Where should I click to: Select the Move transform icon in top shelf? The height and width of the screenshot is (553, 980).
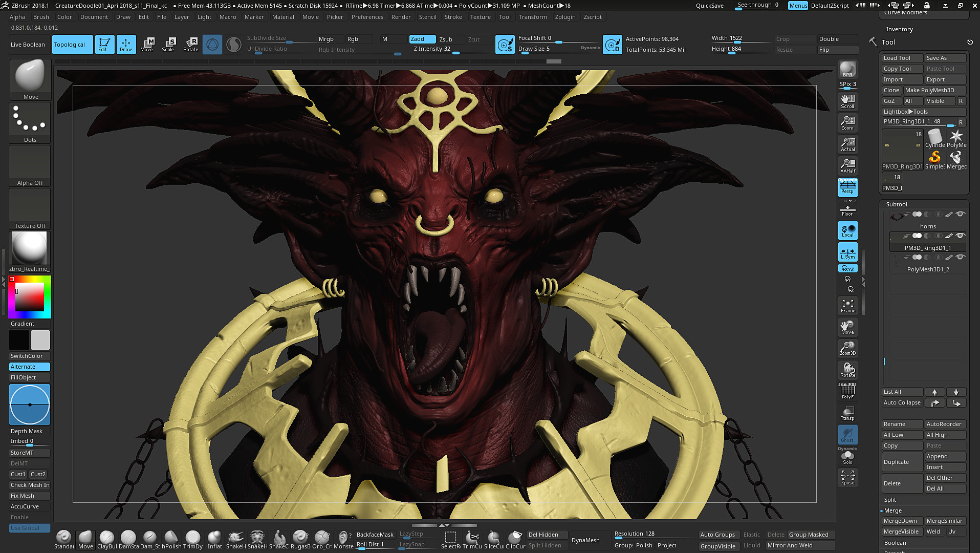point(147,45)
